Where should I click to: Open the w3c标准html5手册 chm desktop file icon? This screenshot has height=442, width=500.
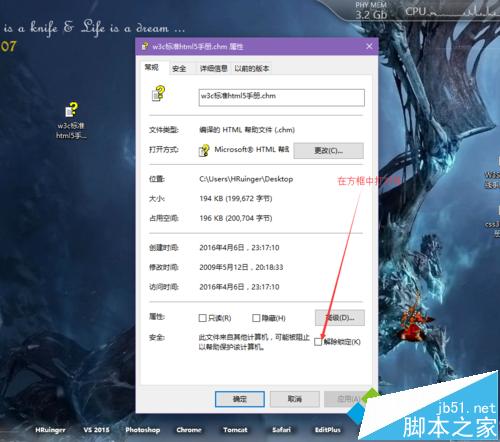(72, 120)
